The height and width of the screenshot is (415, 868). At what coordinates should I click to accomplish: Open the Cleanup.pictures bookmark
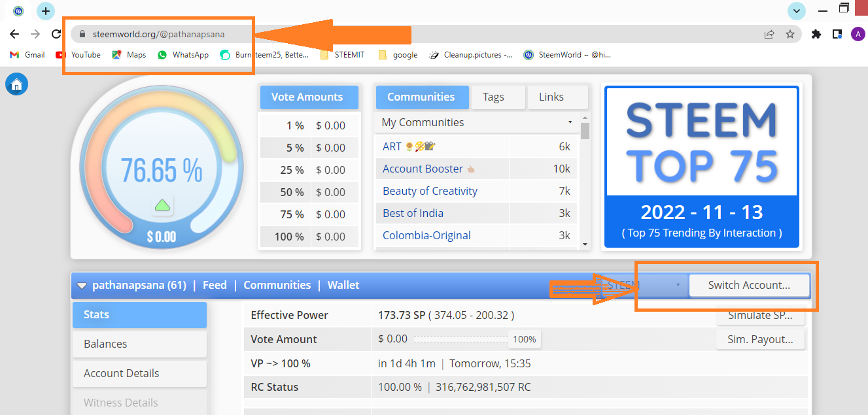[x=471, y=55]
